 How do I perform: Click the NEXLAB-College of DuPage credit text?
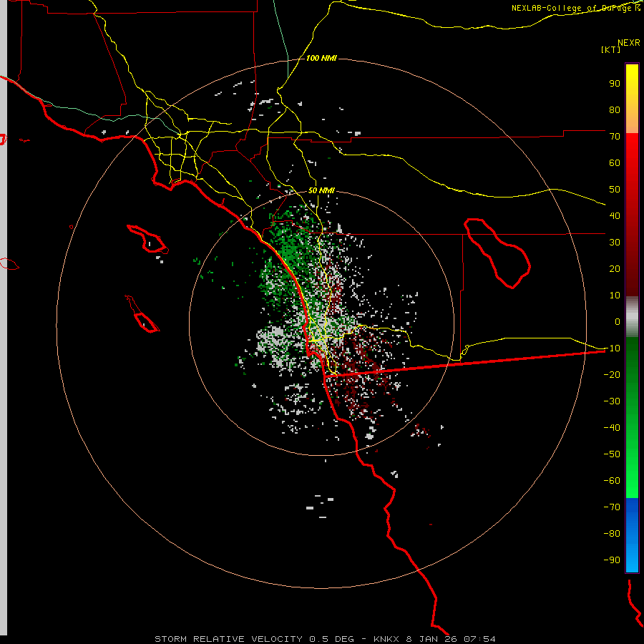coord(576,8)
